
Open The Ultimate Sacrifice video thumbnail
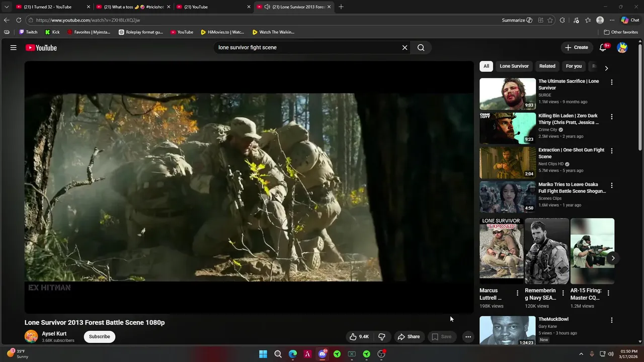tap(508, 94)
